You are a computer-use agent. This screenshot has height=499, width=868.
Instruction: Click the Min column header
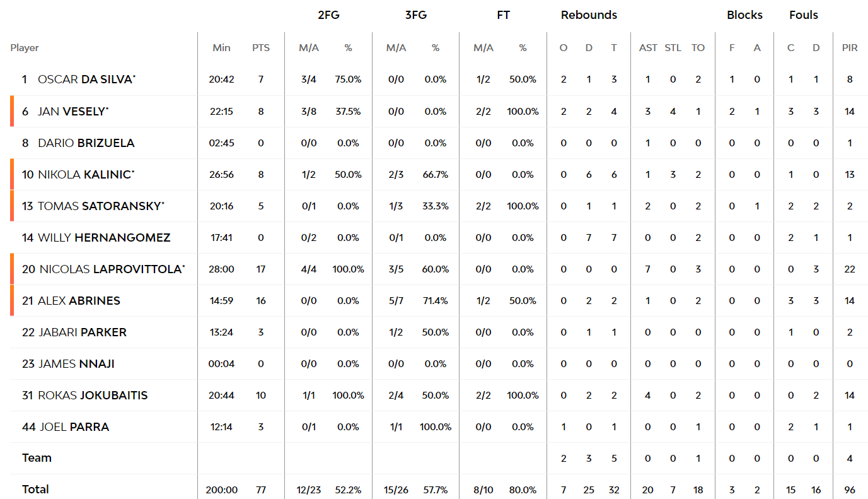tap(222, 47)
